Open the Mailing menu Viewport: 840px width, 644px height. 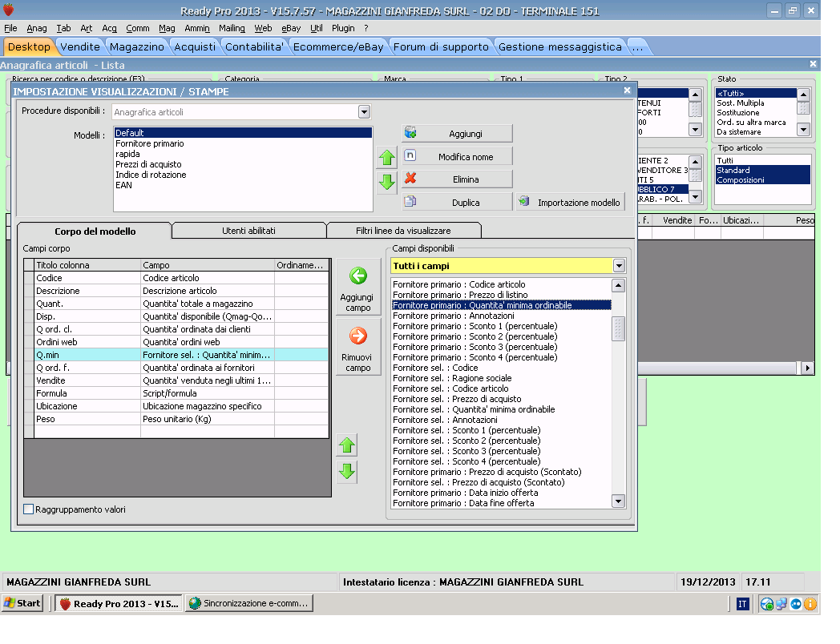coord(232,28)
